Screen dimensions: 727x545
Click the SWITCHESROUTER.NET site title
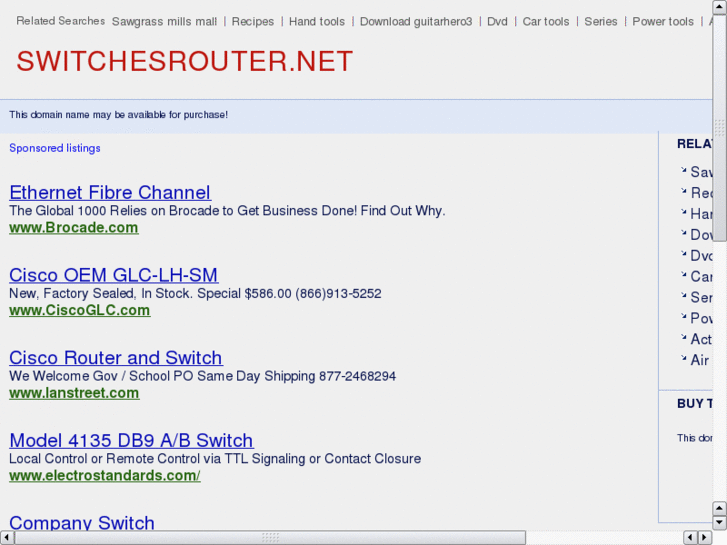[x=185, y=61]
